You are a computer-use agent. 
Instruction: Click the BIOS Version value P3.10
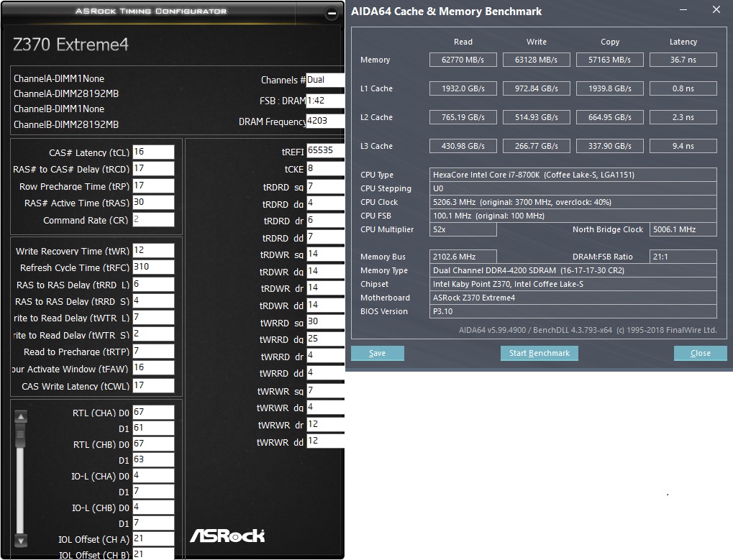coord(573,311)
